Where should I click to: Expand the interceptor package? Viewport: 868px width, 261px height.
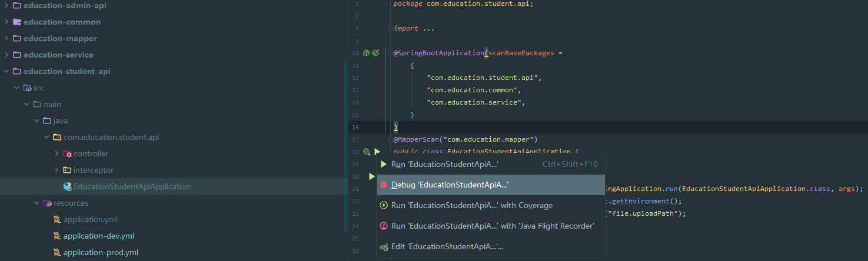tap(56, 170)
